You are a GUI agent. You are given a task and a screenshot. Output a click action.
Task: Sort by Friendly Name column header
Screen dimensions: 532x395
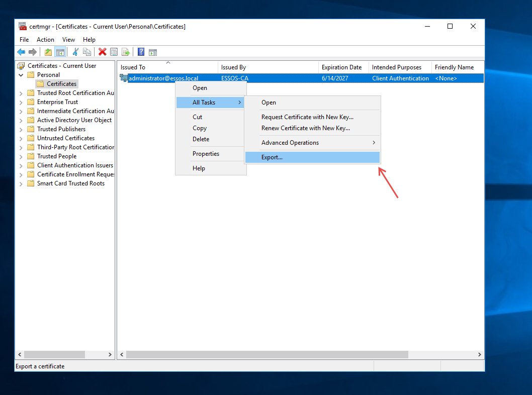click(458, 67)
